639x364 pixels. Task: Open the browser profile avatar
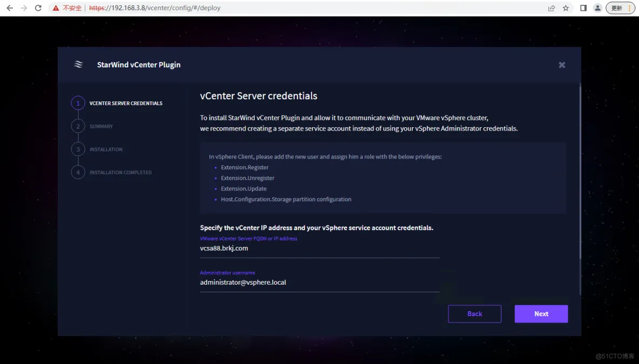[597, 8]
